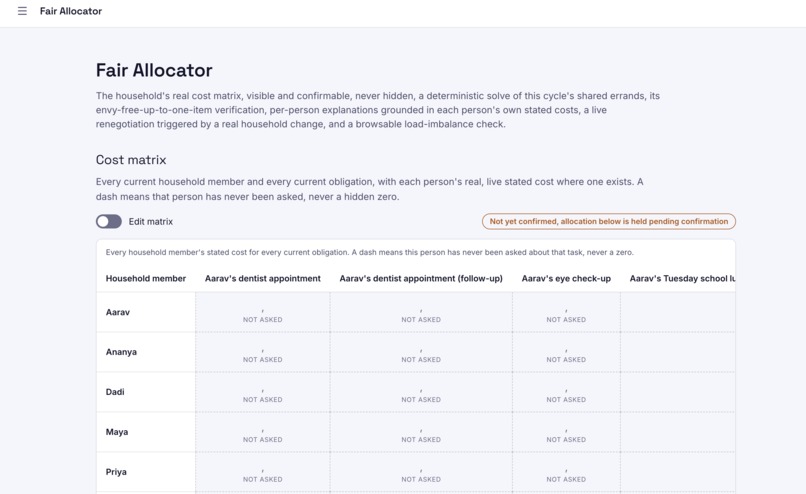Click Dadi's dentist appointment NOT ASKED cell

pyautogui.click(x=263, y=392)
